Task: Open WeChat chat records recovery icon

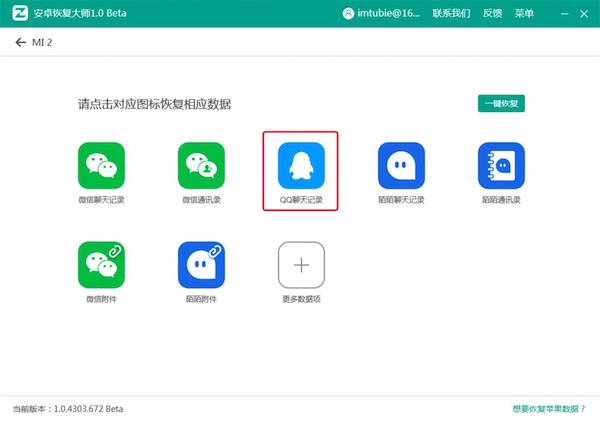Action: coord(101,165)
